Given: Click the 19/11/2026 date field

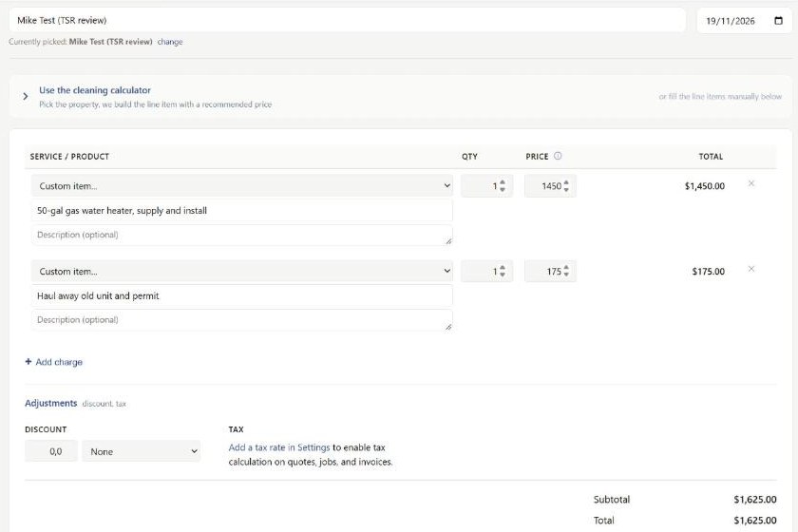Looking at the screenshot, I should [x=744, y=21].
